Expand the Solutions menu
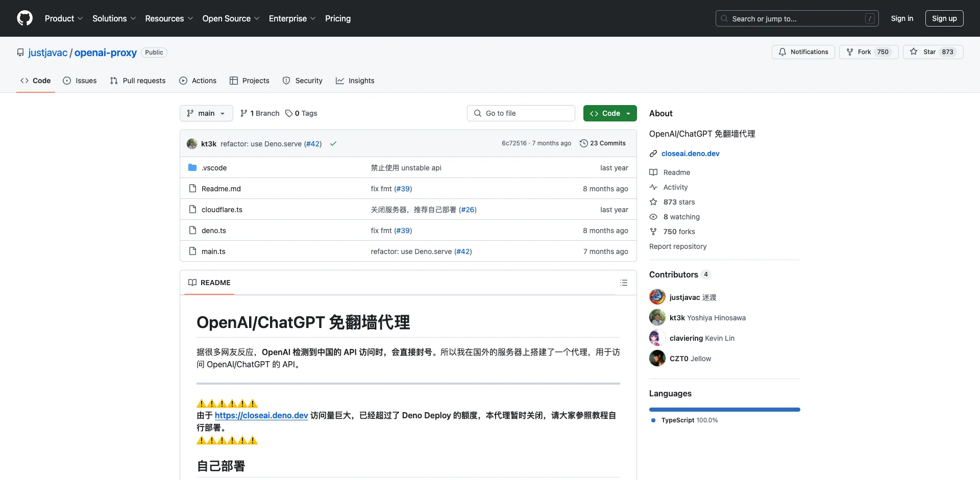This screenshot has width=980, height=480. 114,18
